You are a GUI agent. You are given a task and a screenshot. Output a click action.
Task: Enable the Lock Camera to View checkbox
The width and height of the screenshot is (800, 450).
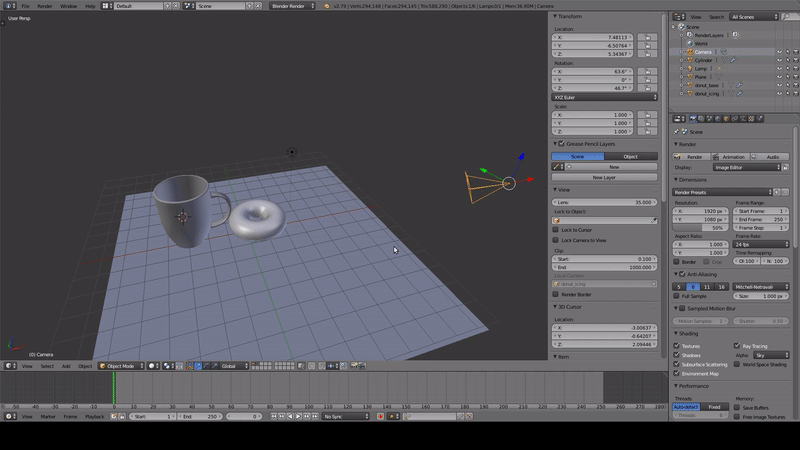(x=556, y=240)
